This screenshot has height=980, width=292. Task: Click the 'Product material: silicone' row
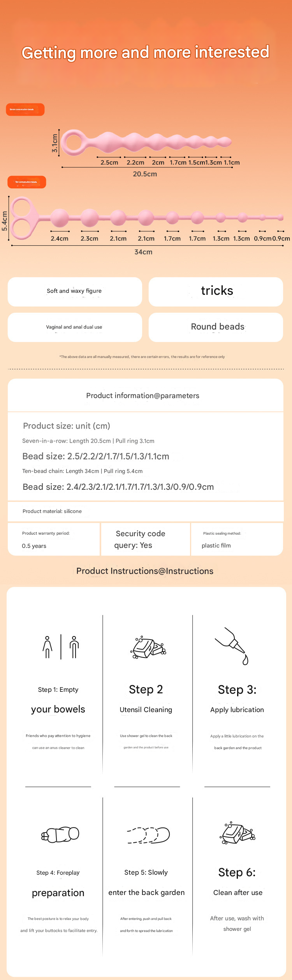point(146,511)
